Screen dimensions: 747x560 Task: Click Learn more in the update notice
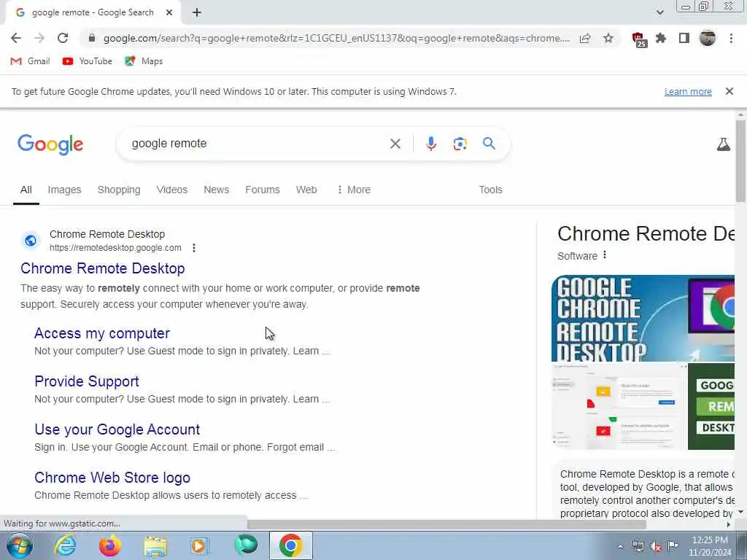tap(688, 91)
